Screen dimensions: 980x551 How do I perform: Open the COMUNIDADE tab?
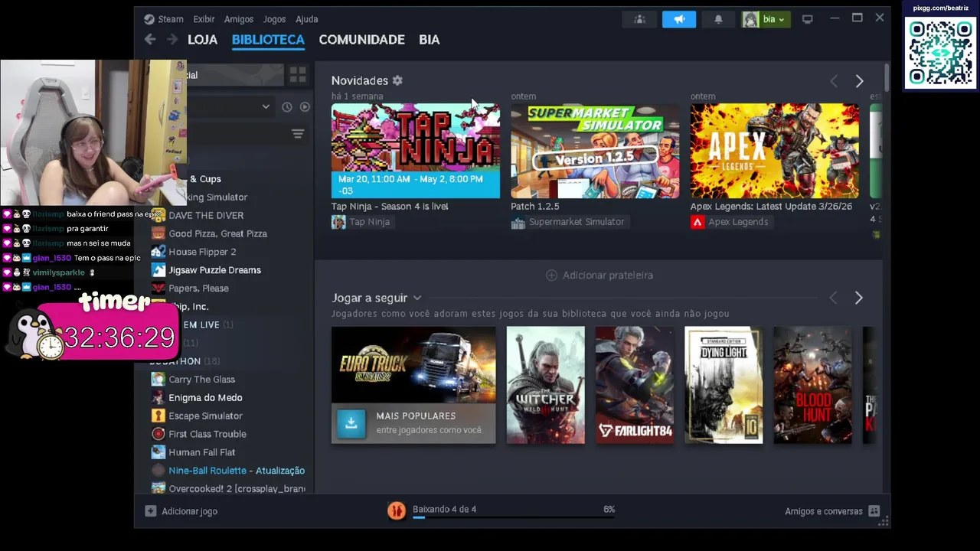[361, 40]
